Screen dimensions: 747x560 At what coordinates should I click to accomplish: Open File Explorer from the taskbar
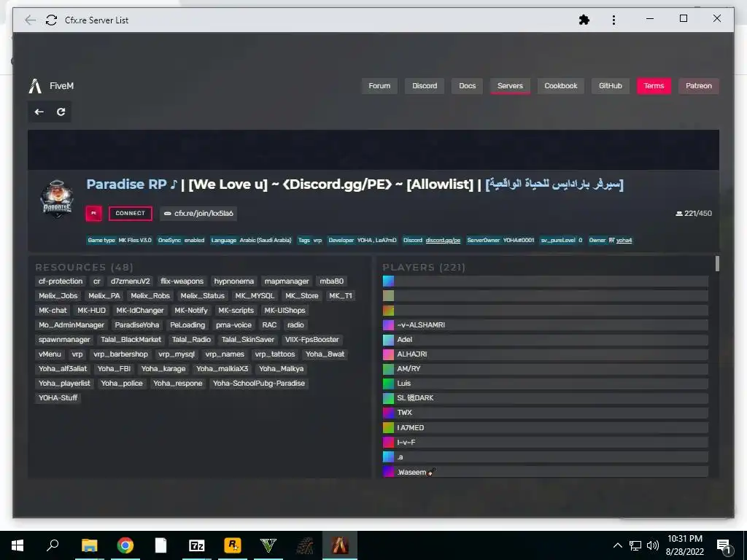click(x=89, y=545)
